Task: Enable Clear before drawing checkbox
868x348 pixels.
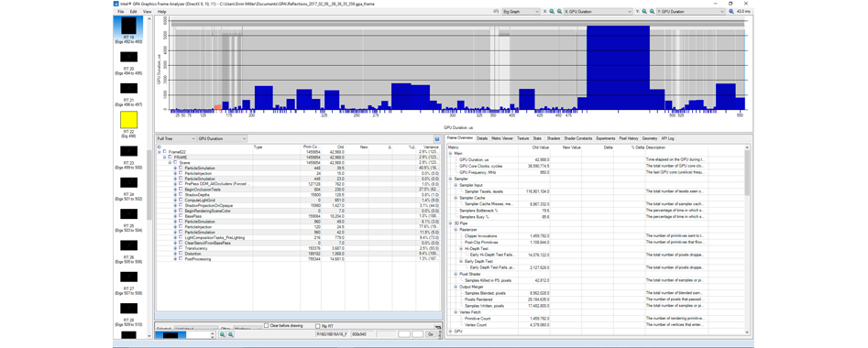Action: coord(267,325)
